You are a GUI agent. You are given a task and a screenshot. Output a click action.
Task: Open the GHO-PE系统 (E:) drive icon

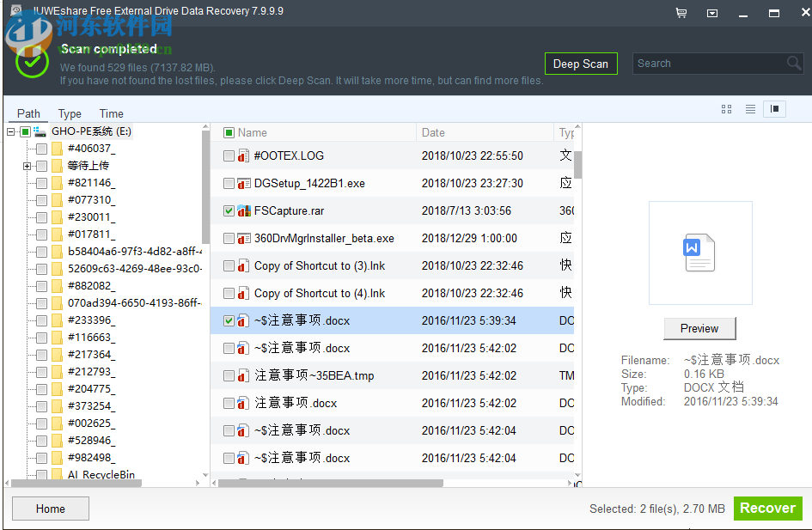coord(40,131)
